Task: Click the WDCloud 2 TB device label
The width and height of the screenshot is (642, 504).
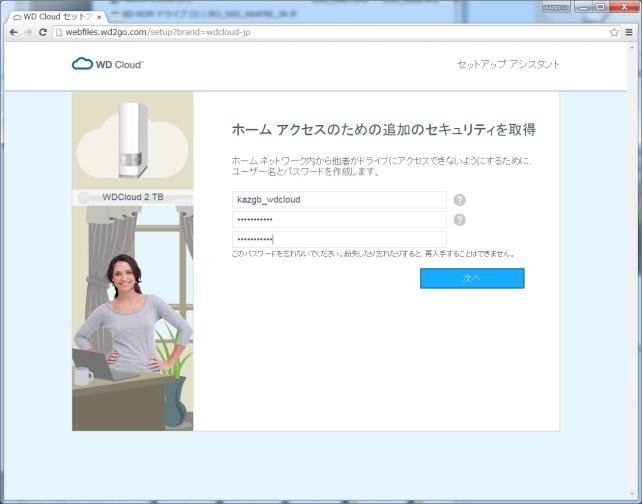Action: pos(133,197)
